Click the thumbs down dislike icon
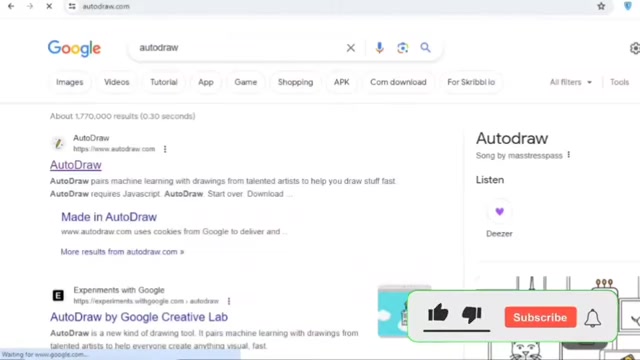 472,314
